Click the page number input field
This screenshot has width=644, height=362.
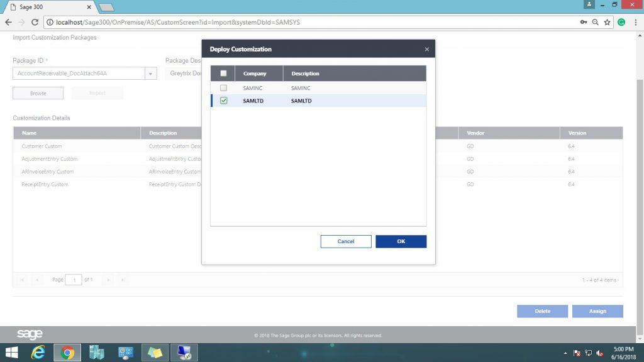[74, 280]
